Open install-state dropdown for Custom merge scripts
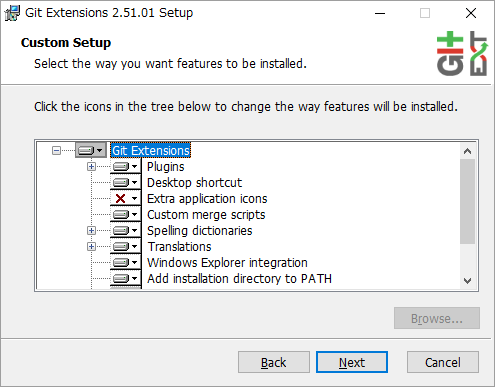This screenshot has height=387, width=495. [126, 215]
